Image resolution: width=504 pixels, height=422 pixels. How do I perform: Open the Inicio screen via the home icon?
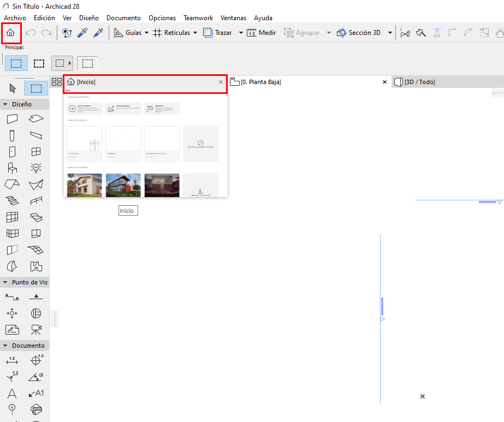point(11,32)
